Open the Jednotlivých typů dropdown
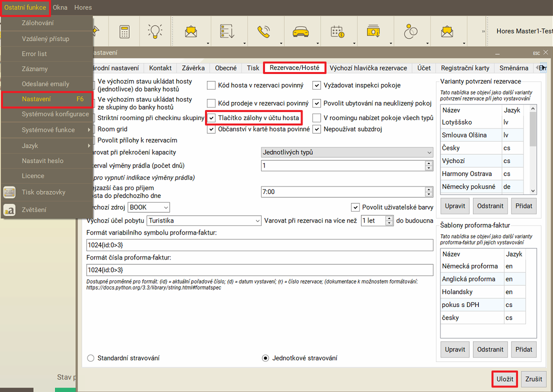This screenshot has height=392, width=553. 347,152
